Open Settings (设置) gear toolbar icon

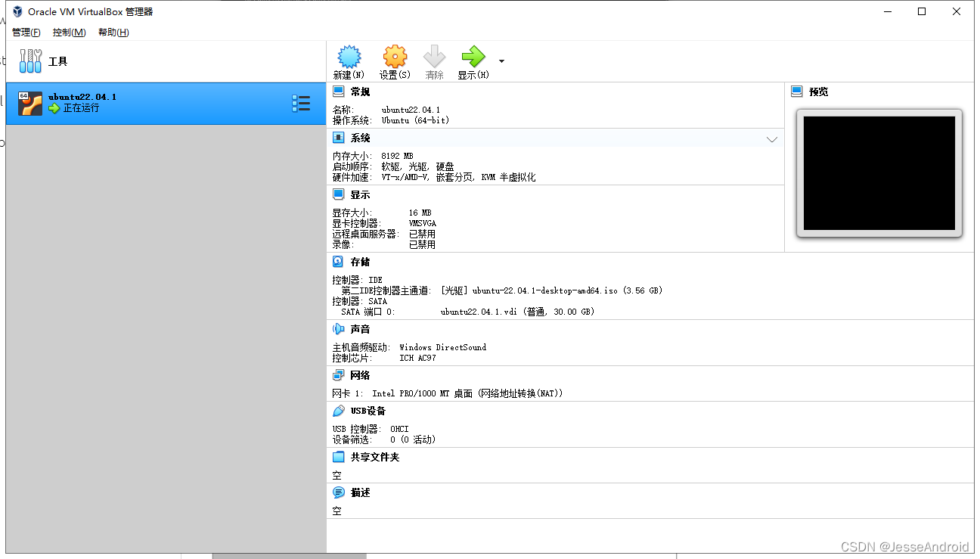[x=395, y=57]
